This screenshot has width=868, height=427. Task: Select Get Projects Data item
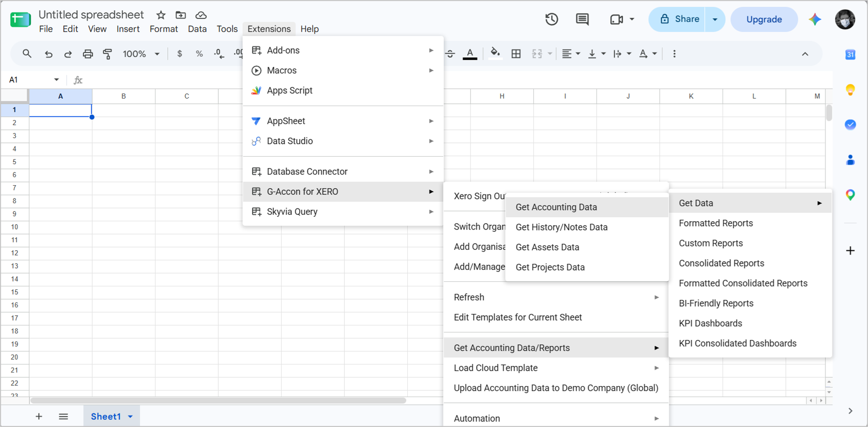tap(587, 267)
